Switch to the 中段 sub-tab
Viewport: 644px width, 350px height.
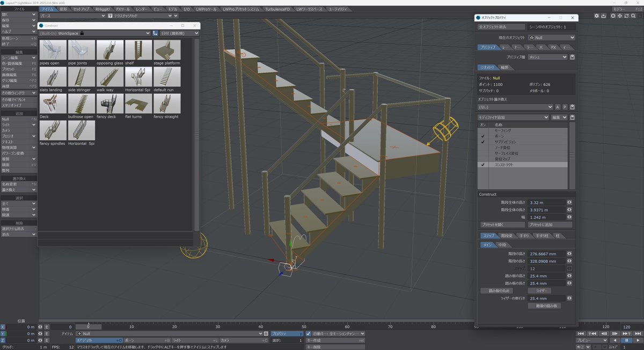(502, 244)
